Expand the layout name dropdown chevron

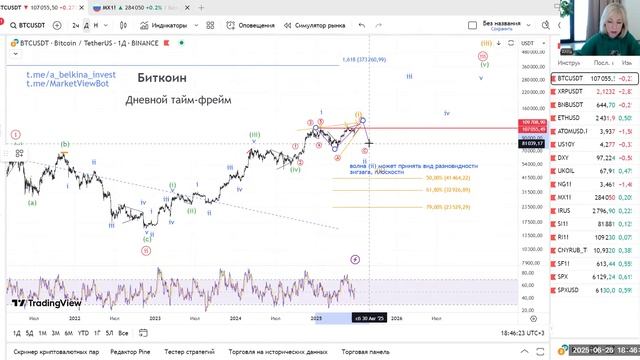529,25
